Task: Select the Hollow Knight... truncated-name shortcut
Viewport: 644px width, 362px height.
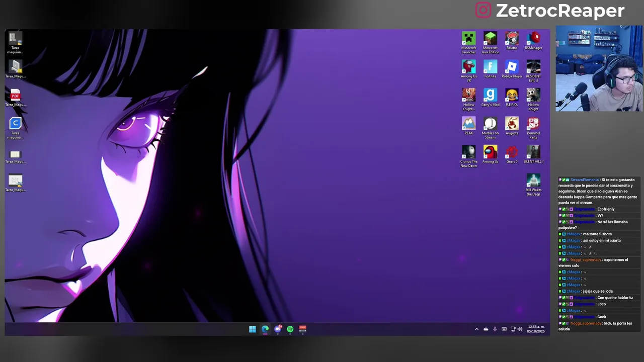Action: tap(468, 100)
